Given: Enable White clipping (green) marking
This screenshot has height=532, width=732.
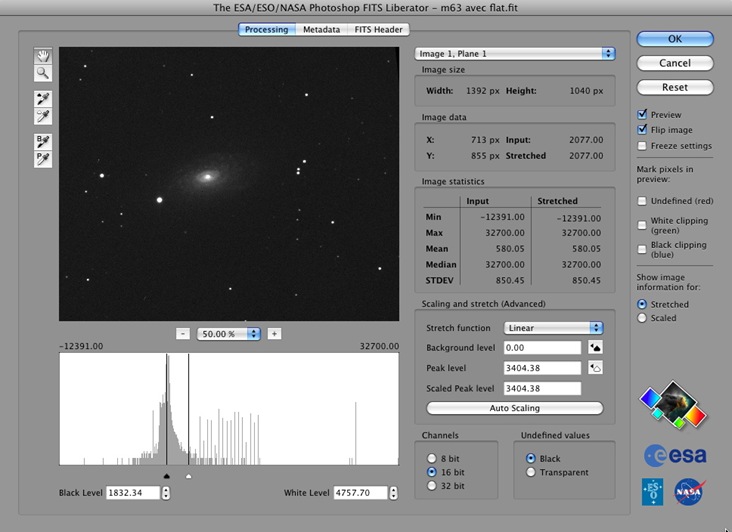Looking at the screenshot, I should coord(642,225).
